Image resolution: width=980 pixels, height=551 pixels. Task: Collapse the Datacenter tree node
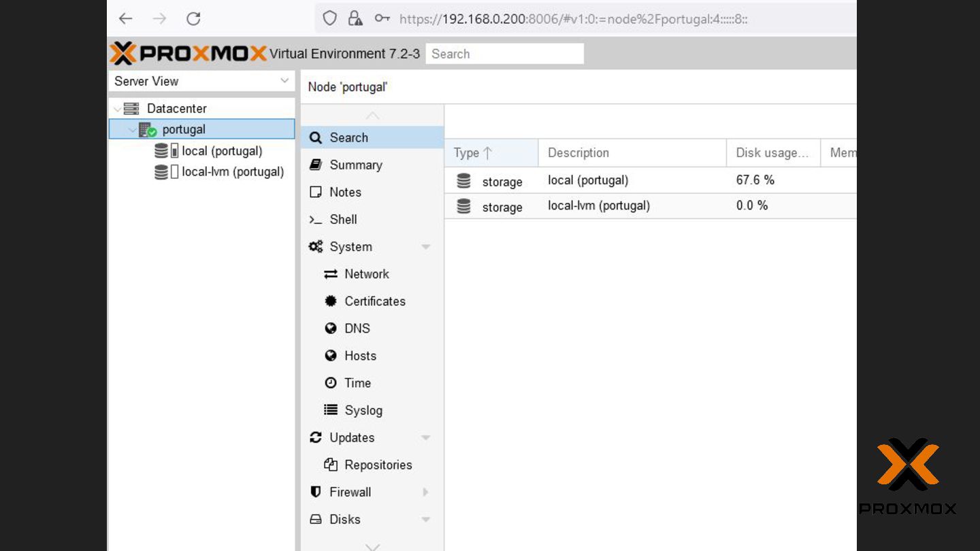117,109
